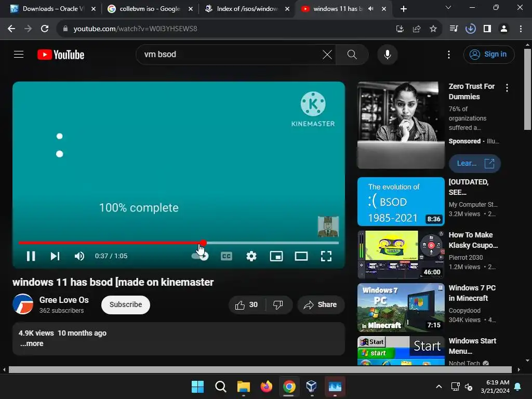Open more options for Zero Trust ad
The height and width of the screenshot is (399, 532).
(507, 88)
